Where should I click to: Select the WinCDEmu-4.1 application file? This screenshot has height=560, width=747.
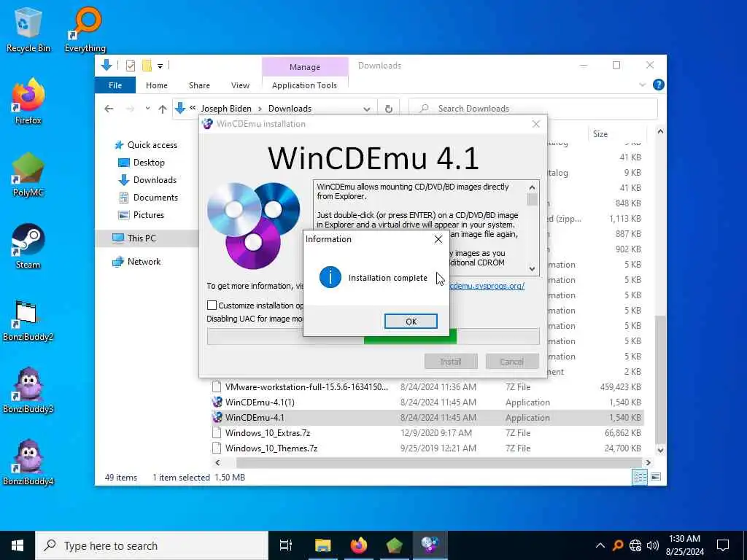[x=427, y=418]
